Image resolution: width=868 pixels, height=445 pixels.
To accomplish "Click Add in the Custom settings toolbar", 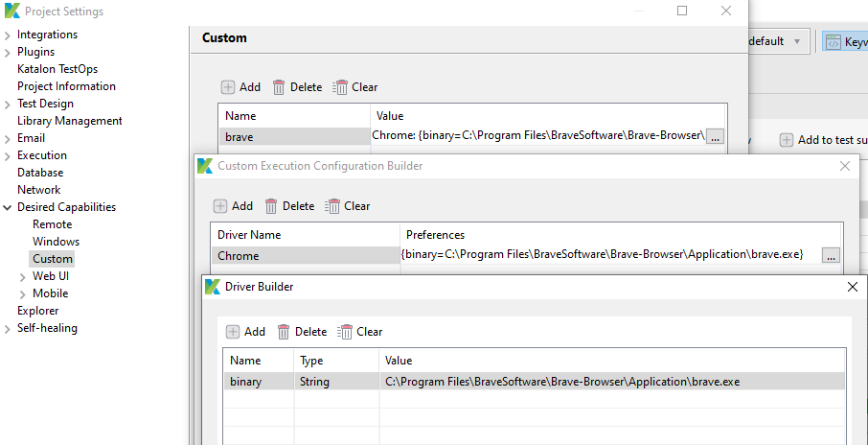I will coord(240,87).
